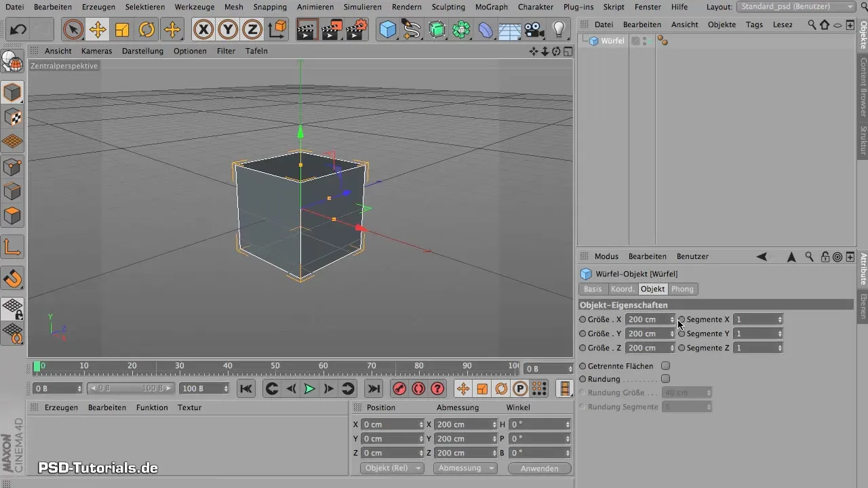Open viewport Kameras menu

[x=96, y=51]
